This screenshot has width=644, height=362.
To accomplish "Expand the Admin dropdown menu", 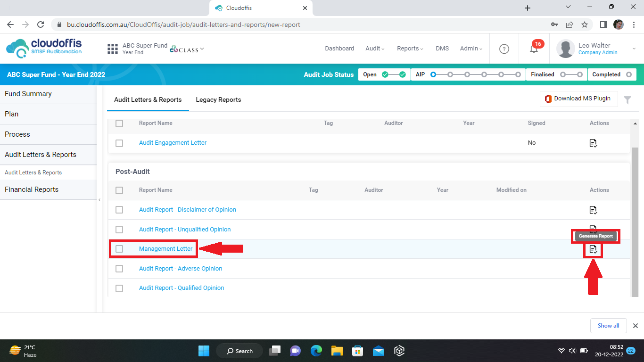I will point(471,49).
